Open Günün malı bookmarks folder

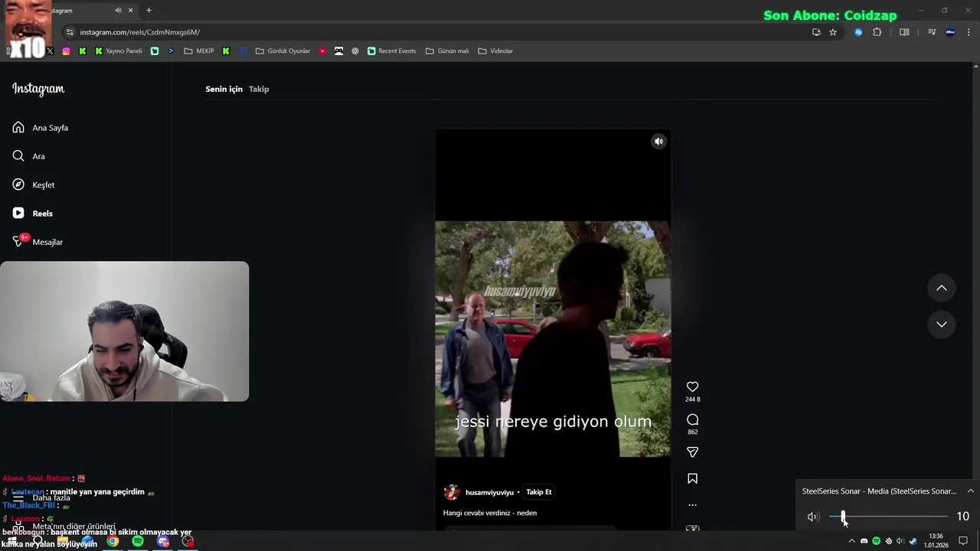[x=447, y=51]
